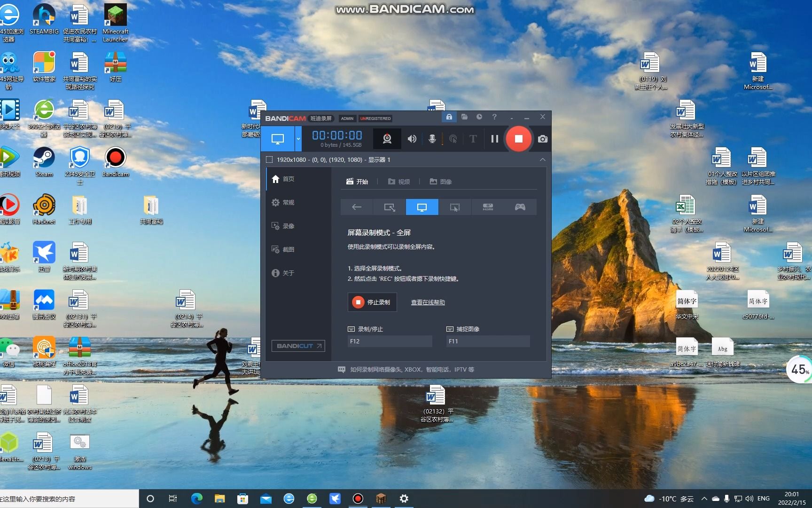This screenshot has width=812, height=508.
Task: Open Bandicam help question mark icon
Action: coord(494,117)
